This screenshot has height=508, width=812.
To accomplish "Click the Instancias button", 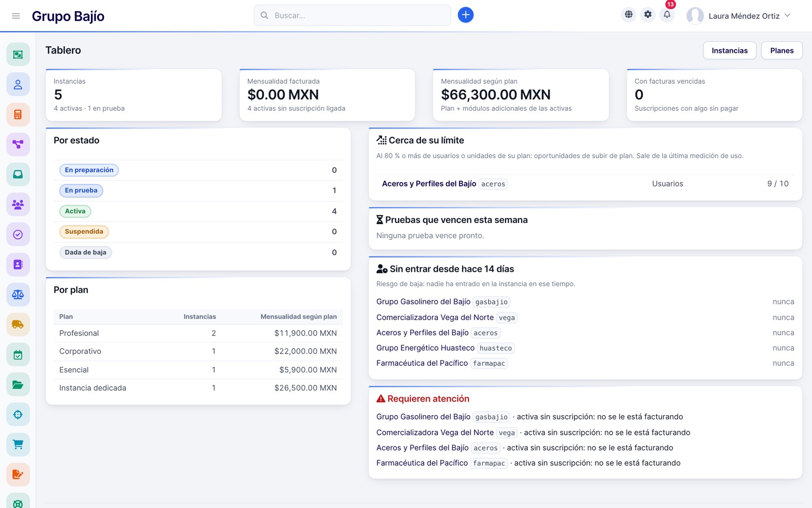I will click(x=729, y=50).
